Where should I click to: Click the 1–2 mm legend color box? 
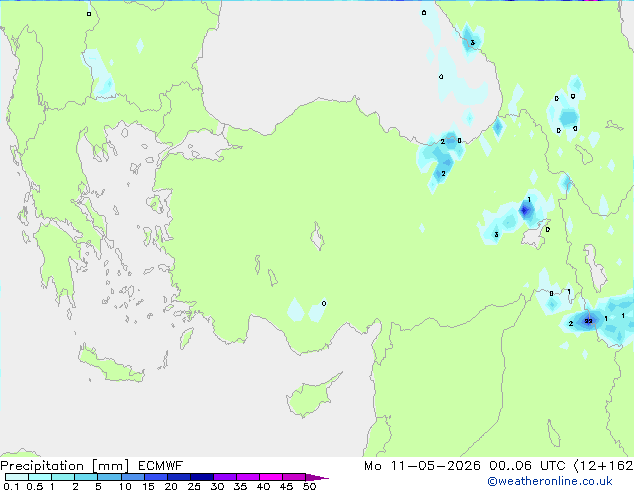point(63,477)
